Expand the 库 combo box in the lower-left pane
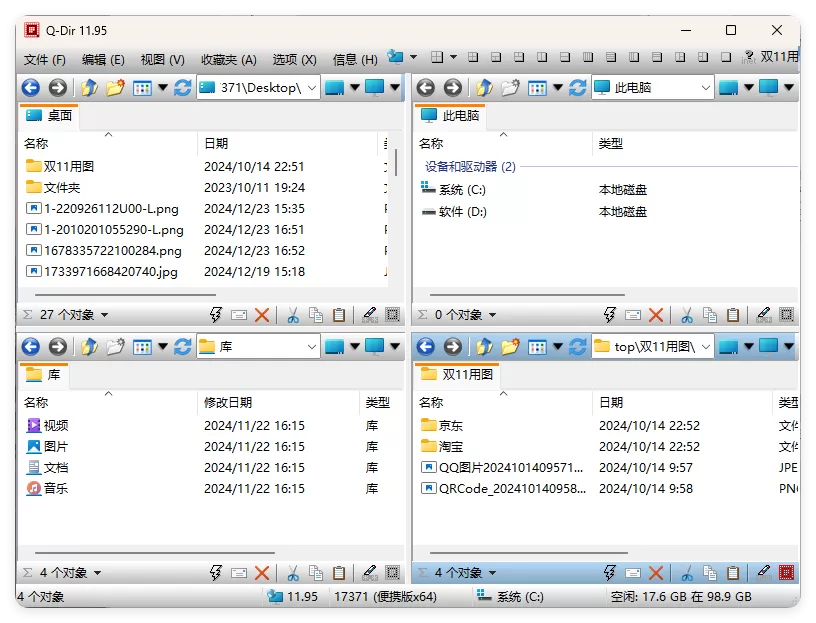 (x=310, y=347)
